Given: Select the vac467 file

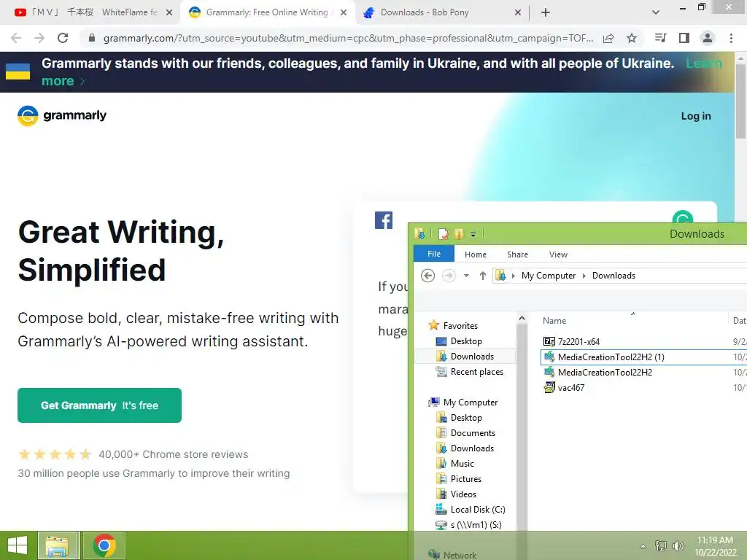Looking at the screenshot, I should pos(570,388).
